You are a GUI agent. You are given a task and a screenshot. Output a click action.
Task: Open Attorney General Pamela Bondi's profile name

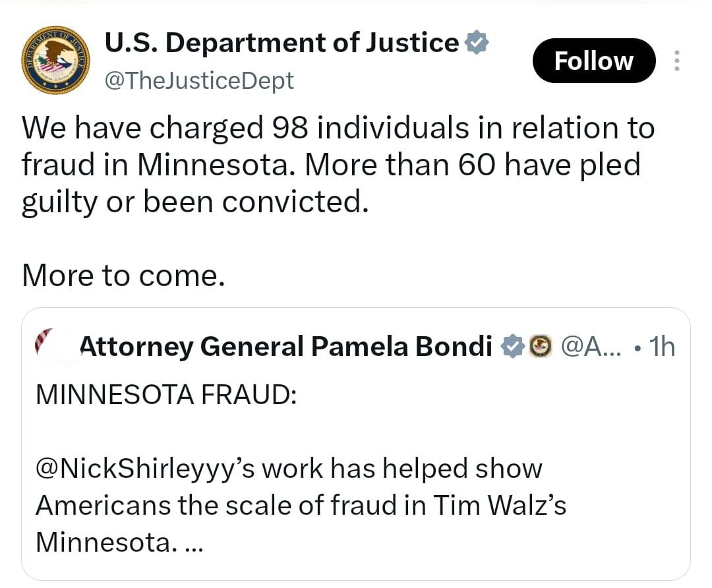286,345
